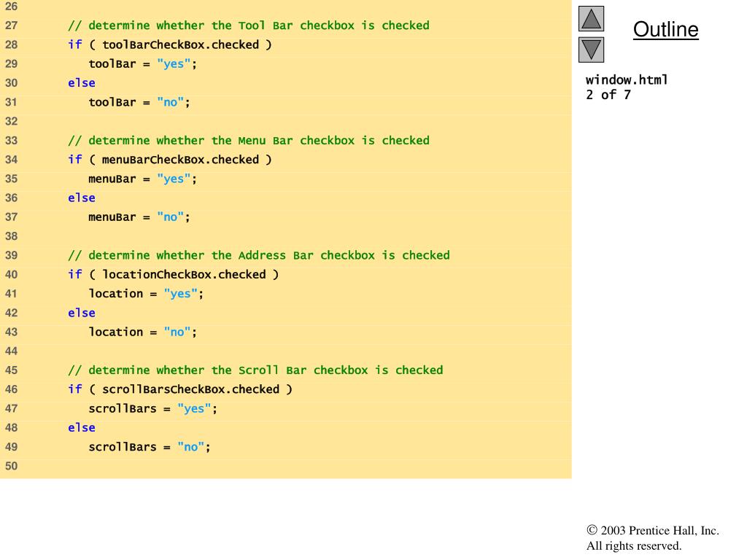Click the scrollBars = "yes"; statement

[153, 408]
